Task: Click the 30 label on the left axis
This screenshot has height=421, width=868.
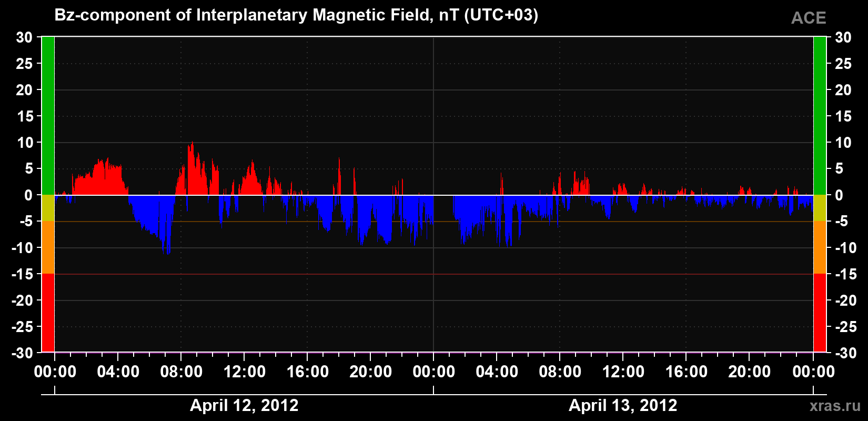Action: (24, 37)
